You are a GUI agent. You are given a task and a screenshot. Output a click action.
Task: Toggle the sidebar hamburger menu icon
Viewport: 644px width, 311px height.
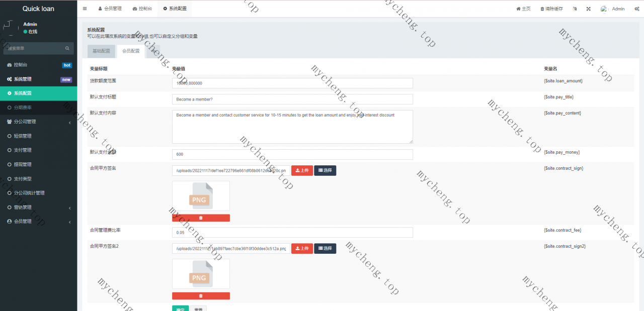coord(85,9)
